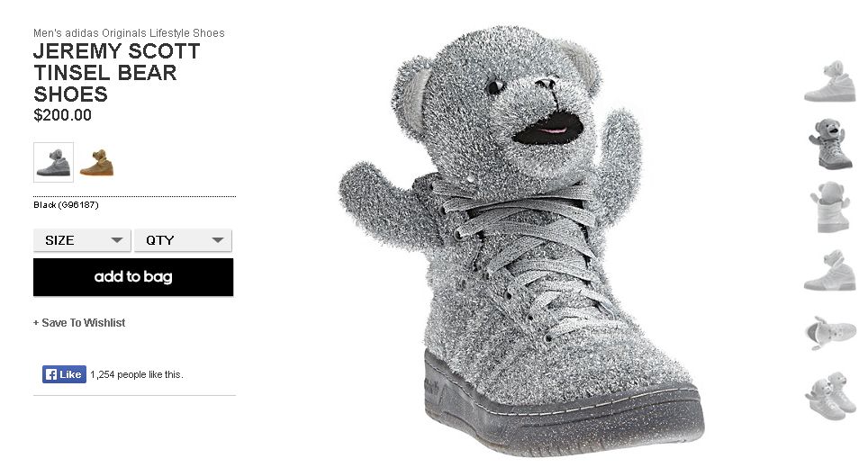Click the SIZE dropdown arrow

(x=117, y=240)
